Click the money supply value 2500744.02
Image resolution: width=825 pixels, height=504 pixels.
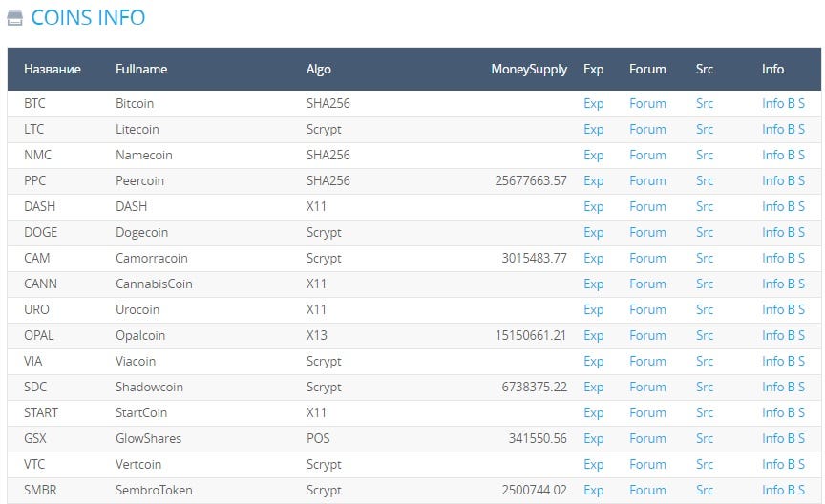coord(534,491)
